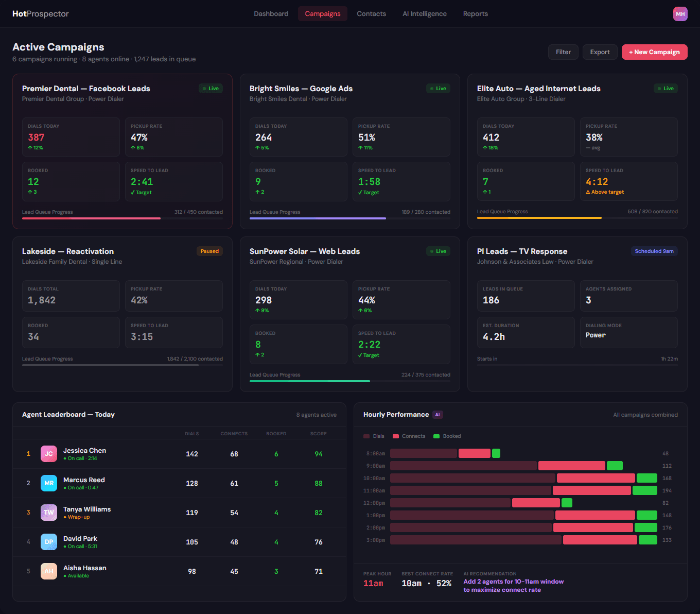Click the AI badge on Hourly Performance

(x=437, y=414)
